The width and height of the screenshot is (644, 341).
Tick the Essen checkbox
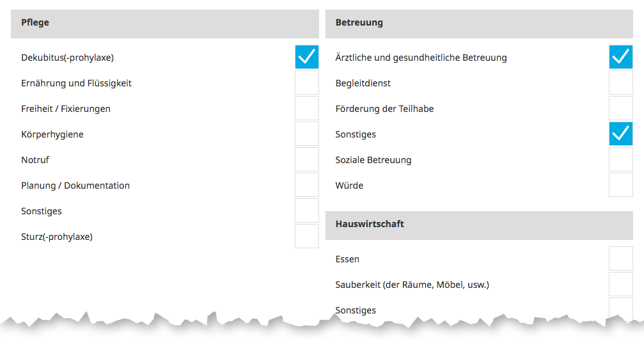pos(621,258)
